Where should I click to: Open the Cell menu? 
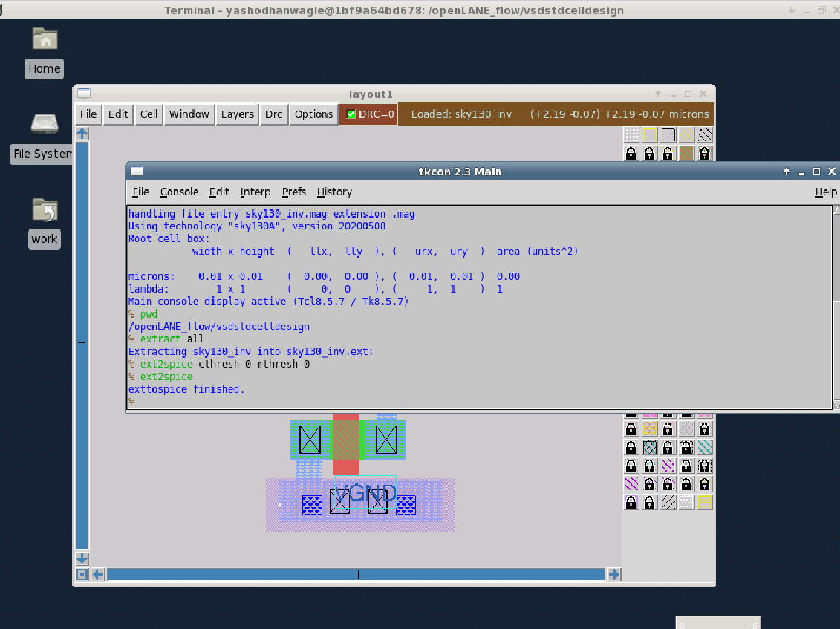[x=149, y=114]
